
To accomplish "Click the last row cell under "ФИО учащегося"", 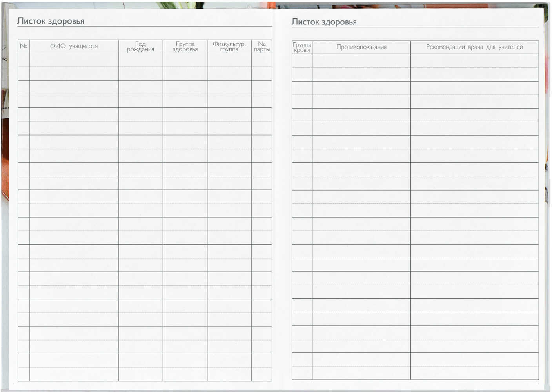I will 74,367.
